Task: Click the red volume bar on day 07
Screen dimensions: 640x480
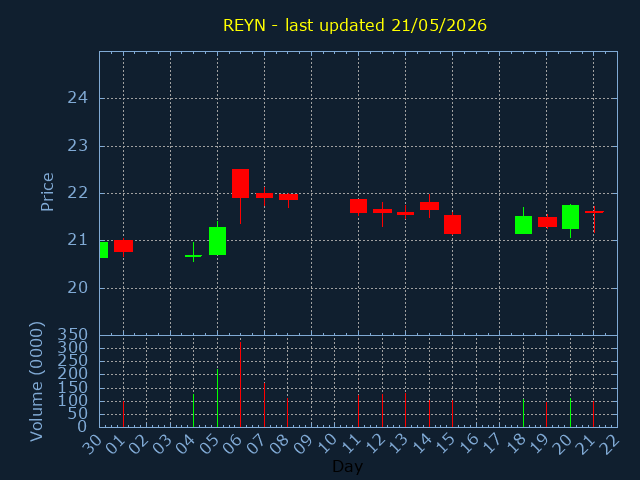Action: pos(264,405)
